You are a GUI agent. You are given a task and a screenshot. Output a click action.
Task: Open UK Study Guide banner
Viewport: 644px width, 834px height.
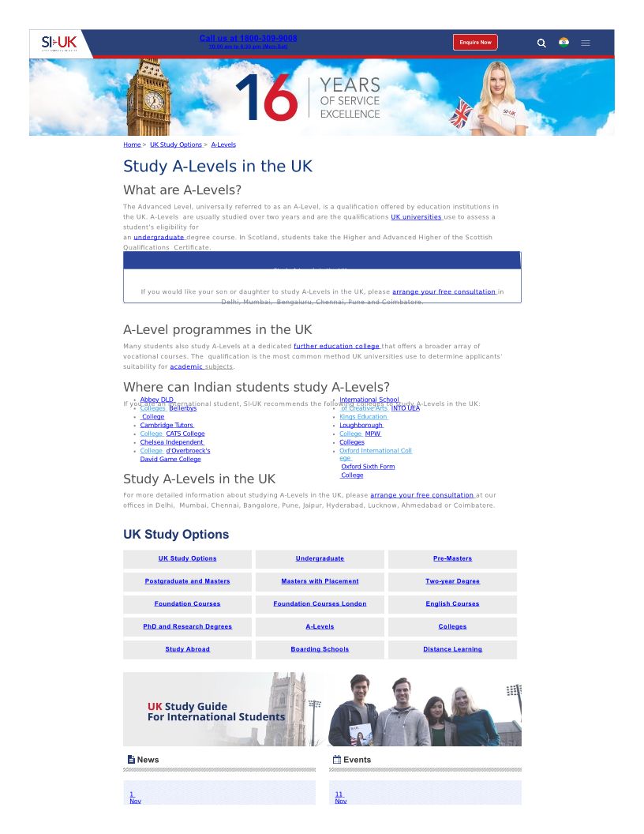(322, 709)
